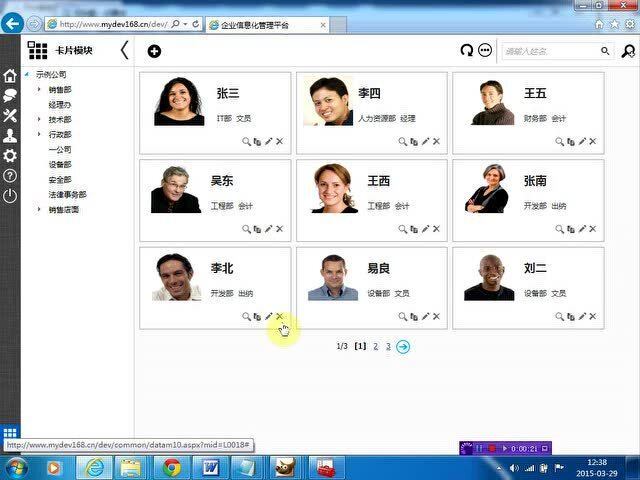Collapse the sidebar panel with left chevron
640x480 pixels.
tap(124, 51)
